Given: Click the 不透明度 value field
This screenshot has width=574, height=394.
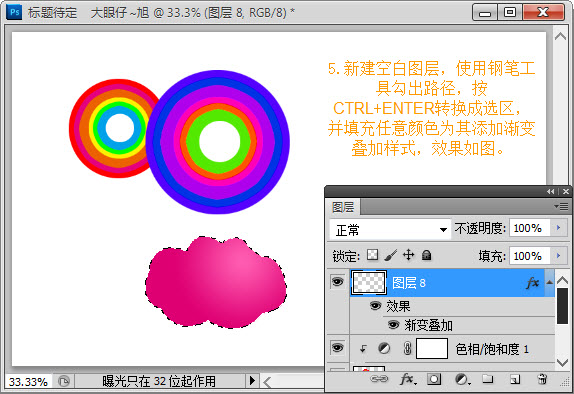Looking at the screenshot, I should (x=530, y=228).
